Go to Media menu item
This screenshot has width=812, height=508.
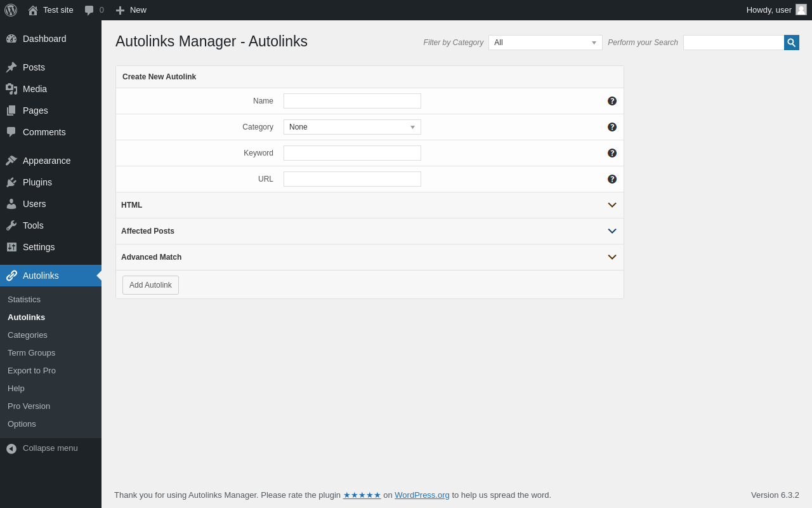coord(51,89)
